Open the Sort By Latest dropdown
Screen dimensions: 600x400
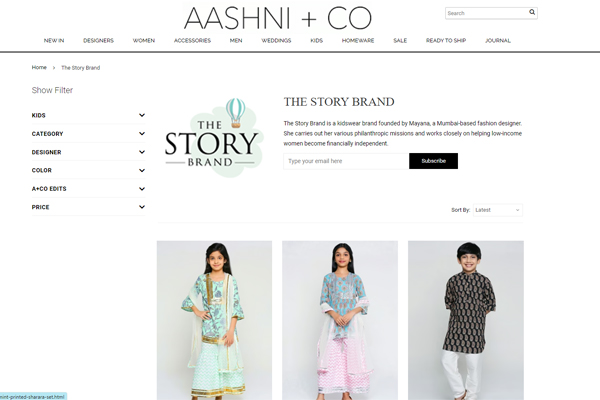coord(497,210)
